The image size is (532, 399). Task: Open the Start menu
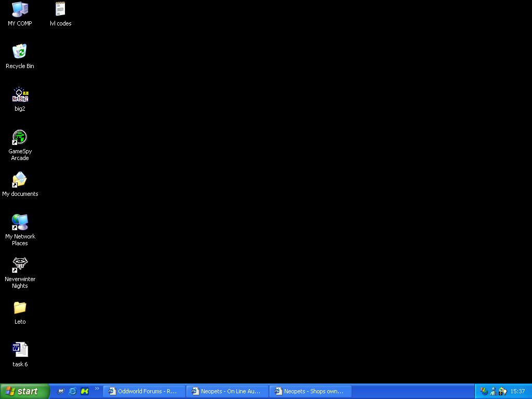point(24,391)
